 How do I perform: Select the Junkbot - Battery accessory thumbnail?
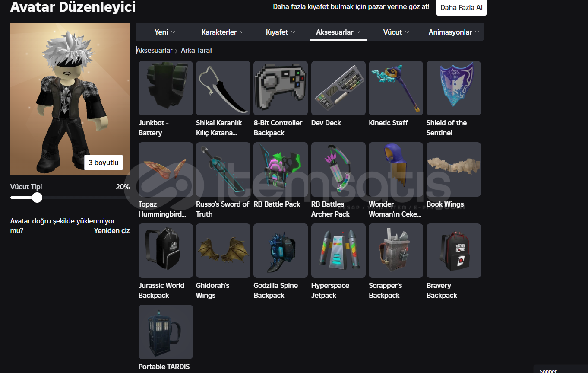166,88
